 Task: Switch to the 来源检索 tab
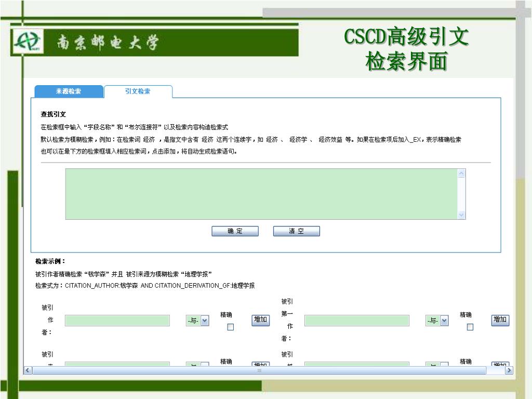tap(69, 91)
